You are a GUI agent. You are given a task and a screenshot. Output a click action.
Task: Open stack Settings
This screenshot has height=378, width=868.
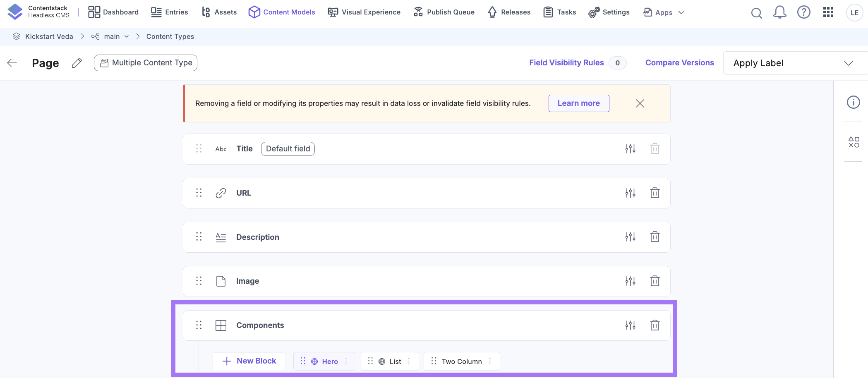point(609,12)
